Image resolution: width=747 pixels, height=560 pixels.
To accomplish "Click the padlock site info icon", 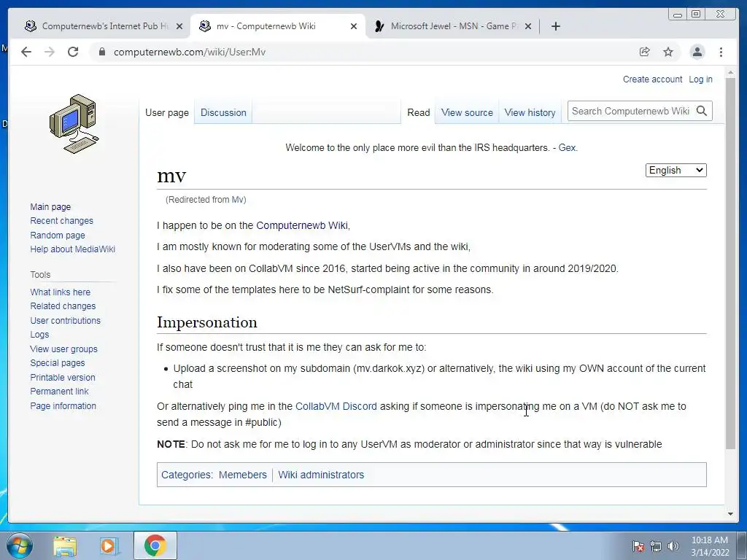I will pyautogui.click(x=101, y=52).
